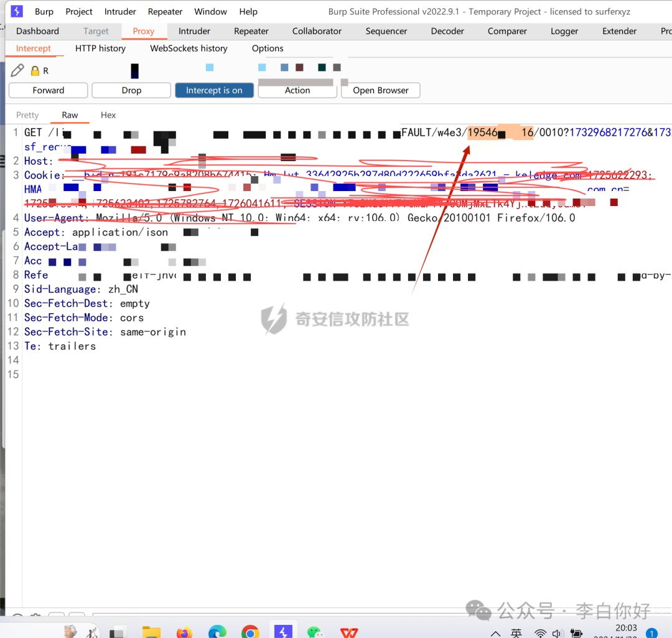Open the Burp menu
Image resolution: width=672 pixels, height=638 pixels.
pyautogui.click(x=44, y=12)
